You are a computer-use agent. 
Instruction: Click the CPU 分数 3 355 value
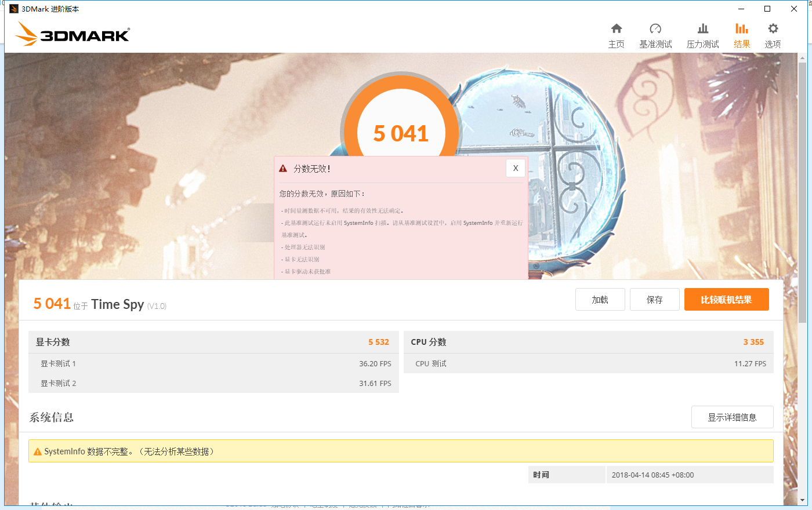[753, 342]
